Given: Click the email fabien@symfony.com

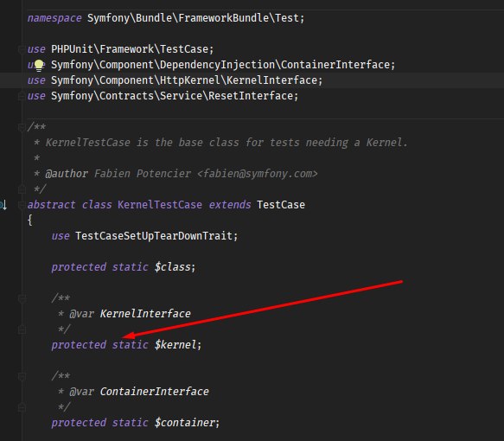Looking at the screenshot, I should click(x=258, y=174).
